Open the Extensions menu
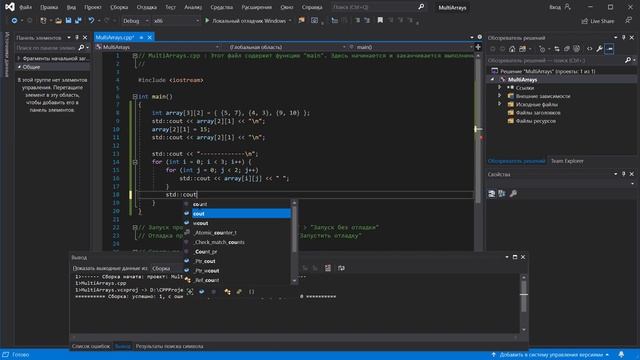 click(x=256, y=7)
